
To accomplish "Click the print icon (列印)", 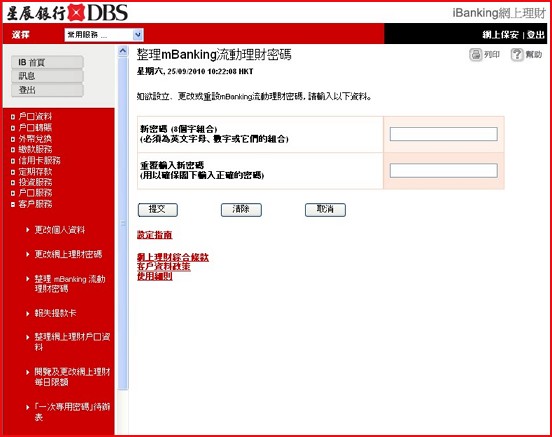I will coord(476,55).
